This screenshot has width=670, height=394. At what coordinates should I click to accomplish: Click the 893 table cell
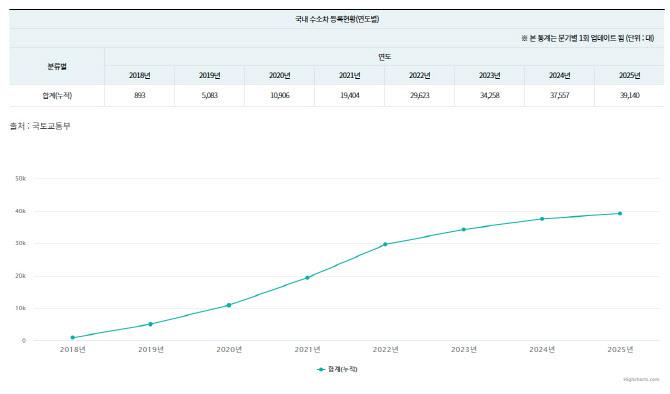tap(140, 95)
